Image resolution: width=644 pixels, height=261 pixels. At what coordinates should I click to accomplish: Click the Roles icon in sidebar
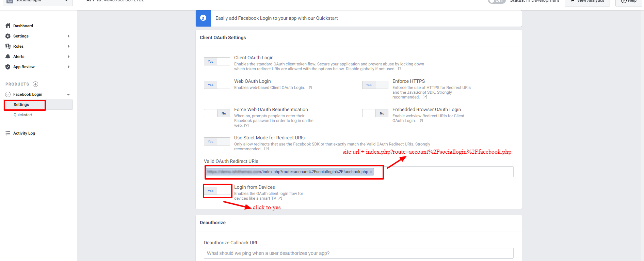[x=8, y=46]
